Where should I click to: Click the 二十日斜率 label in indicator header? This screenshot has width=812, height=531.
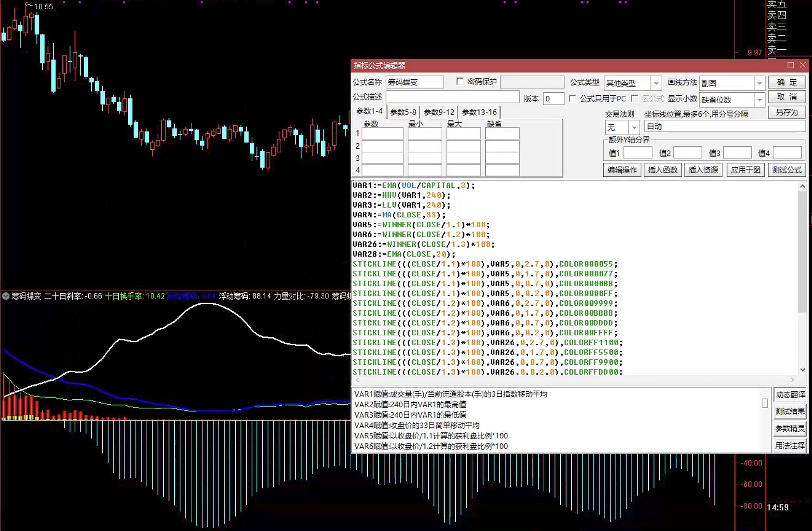pos(63,296)
